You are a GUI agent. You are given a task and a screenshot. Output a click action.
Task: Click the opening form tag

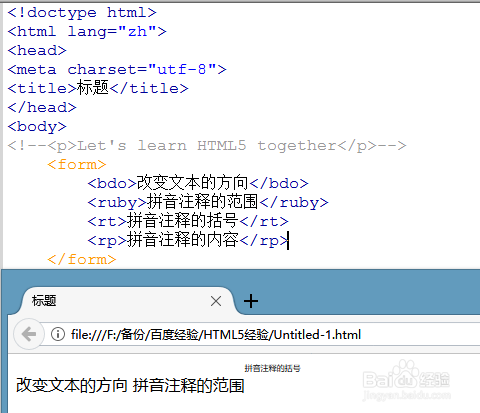(77, 165)
